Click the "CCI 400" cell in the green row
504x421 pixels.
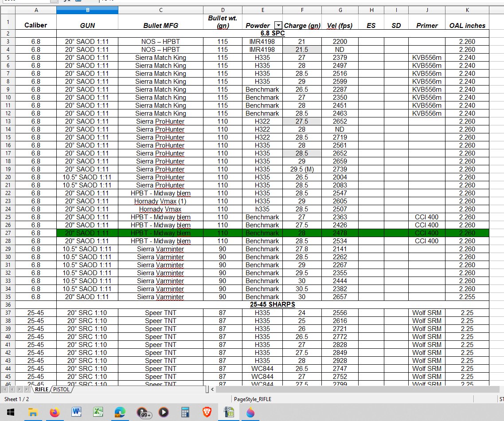(427, 233)
